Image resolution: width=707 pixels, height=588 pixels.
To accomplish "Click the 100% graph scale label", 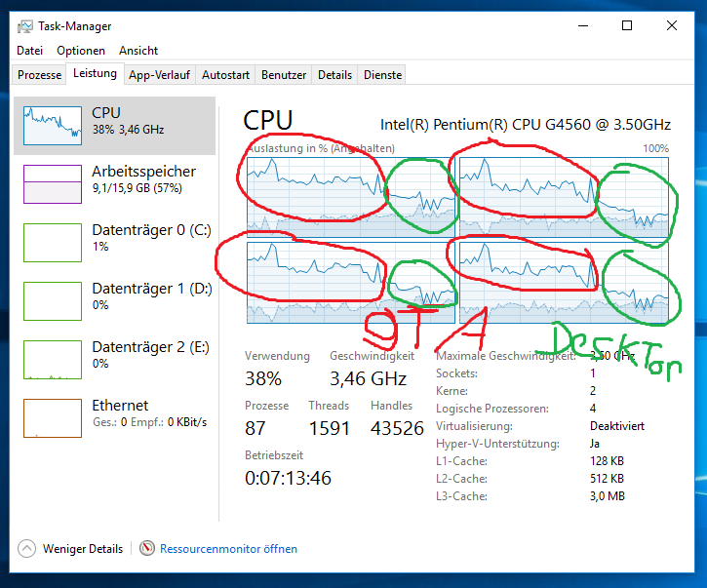I will pyautogui.click(x=655, y=148).
